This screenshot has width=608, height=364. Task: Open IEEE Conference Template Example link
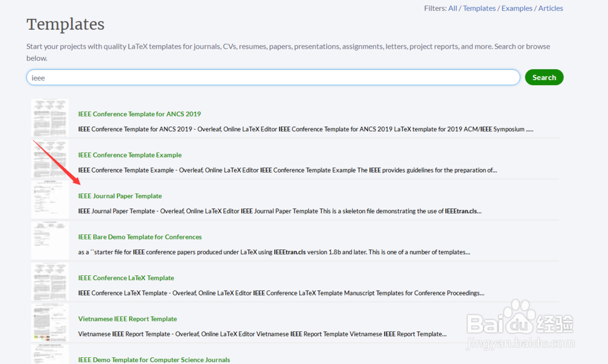click(x=130, y=155)
